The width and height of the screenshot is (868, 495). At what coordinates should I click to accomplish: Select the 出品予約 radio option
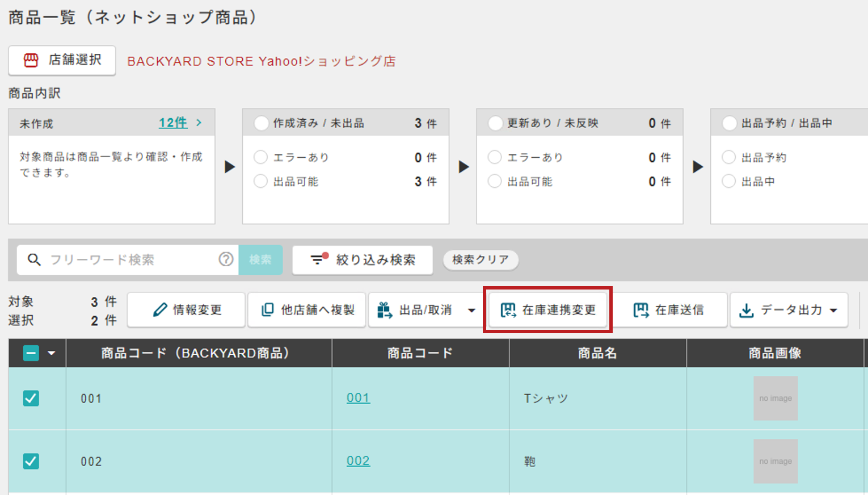click(x=728, y=157)
